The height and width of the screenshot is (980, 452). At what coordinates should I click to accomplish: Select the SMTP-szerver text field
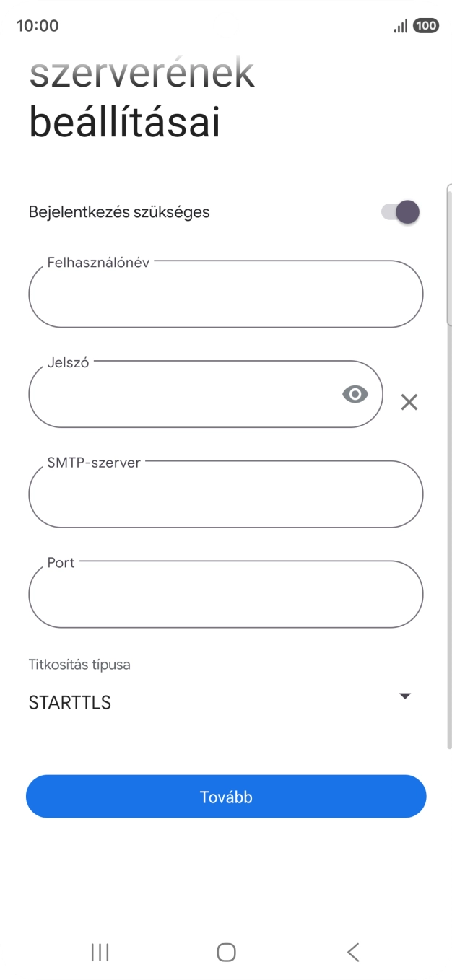225,496
